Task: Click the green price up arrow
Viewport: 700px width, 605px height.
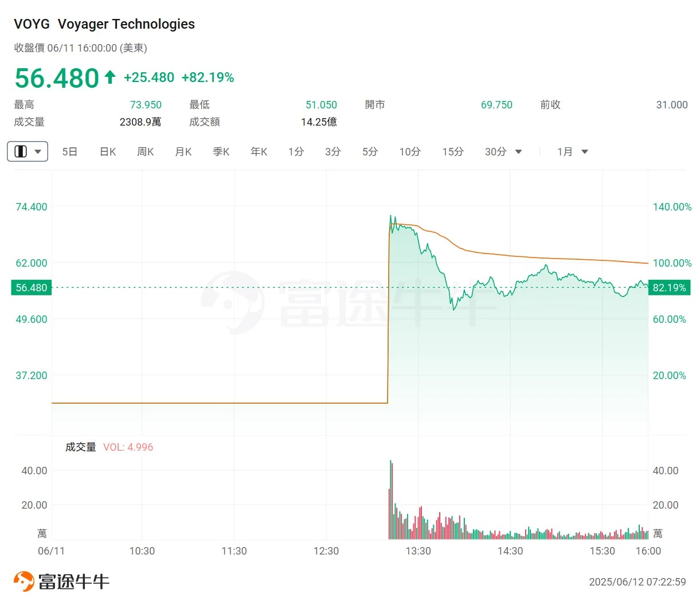Action: pyautogui.click(x=110, y=77)
